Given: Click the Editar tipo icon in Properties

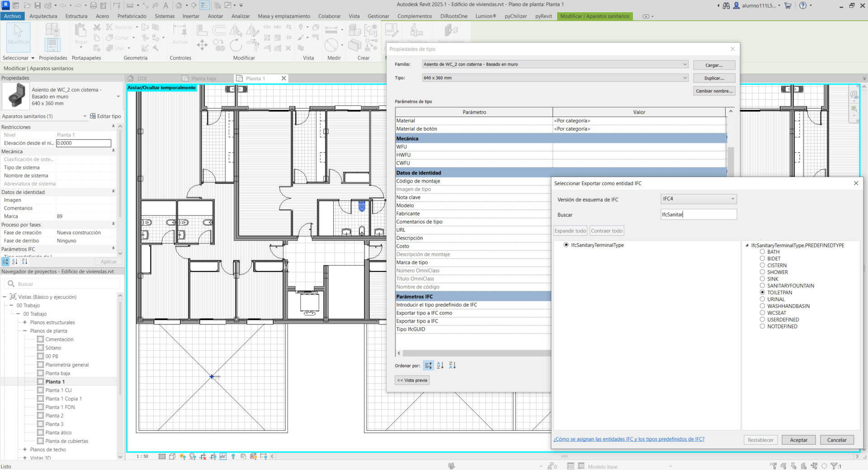Looking at the screenshot, I should click(93, 116).
